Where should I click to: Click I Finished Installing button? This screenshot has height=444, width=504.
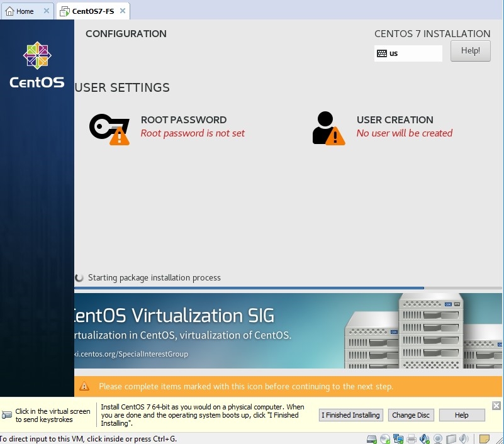coord(350,415)
